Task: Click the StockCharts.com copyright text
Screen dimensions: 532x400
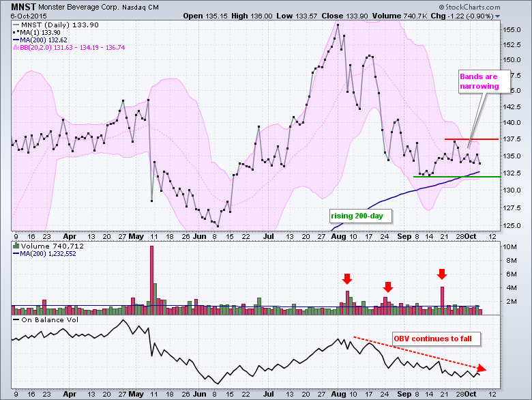Action: point(469,7)
